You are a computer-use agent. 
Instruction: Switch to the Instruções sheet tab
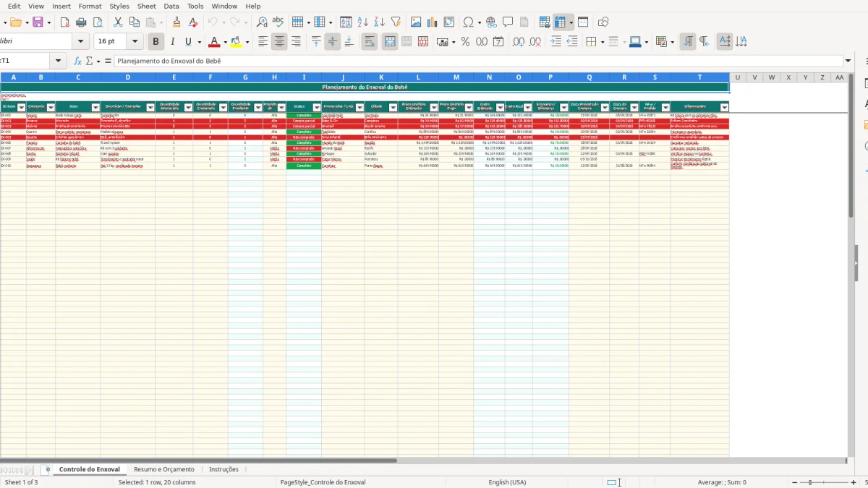224,470
